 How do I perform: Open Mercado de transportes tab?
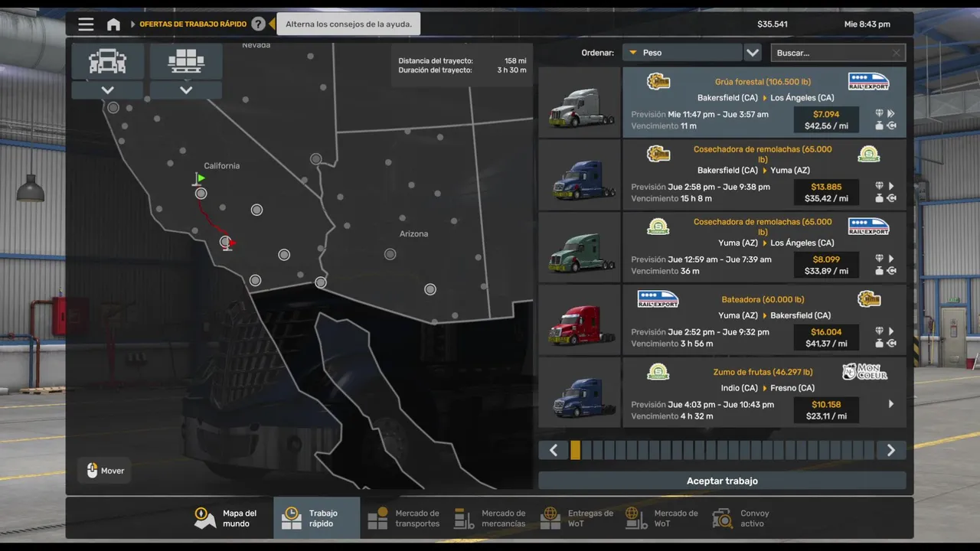[x=403, y=518]
